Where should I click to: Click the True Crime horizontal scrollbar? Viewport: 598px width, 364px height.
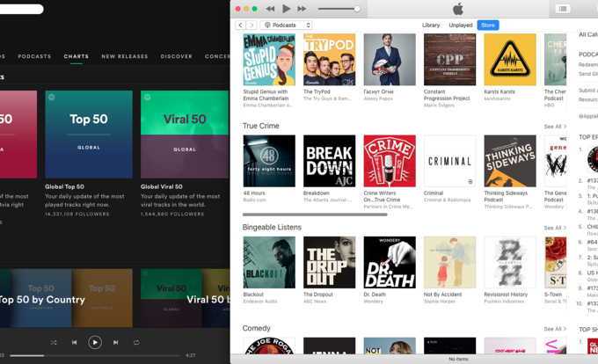pos(315,215)
